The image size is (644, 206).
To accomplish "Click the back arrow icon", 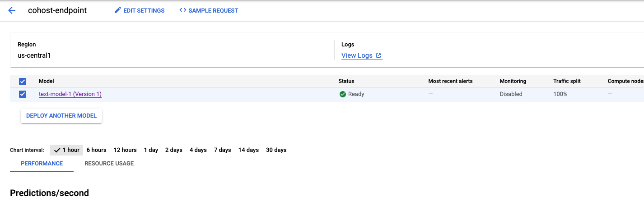I will pos(12,10).
